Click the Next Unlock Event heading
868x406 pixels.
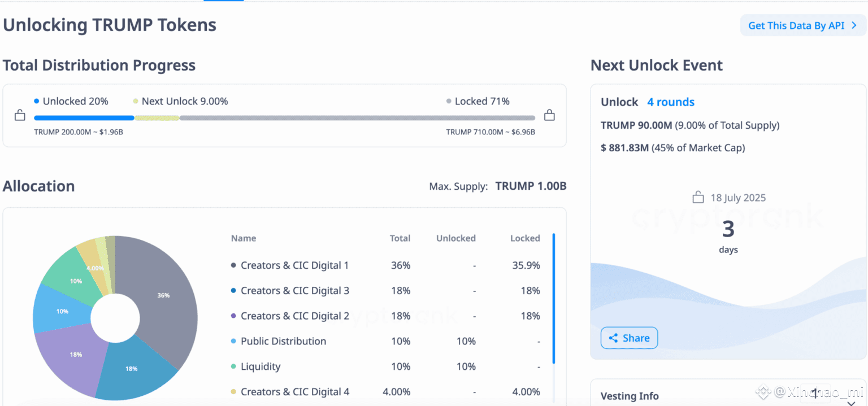tap(657, 66)
